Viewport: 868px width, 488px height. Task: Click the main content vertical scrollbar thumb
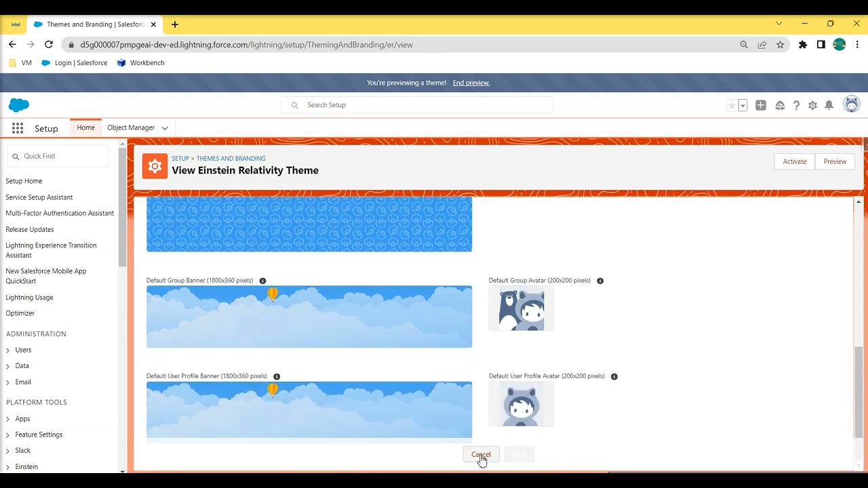pos(859,392)
